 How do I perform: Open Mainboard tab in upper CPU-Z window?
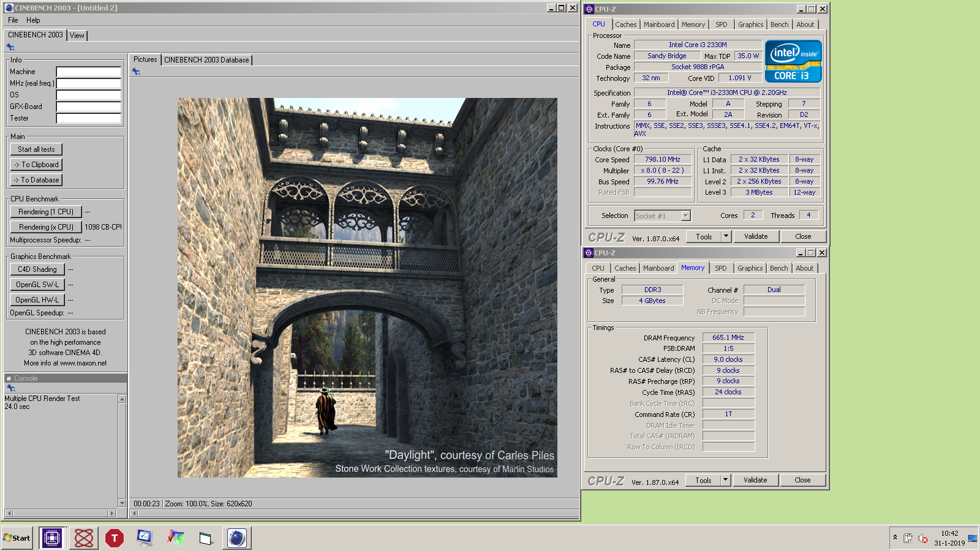659,24
